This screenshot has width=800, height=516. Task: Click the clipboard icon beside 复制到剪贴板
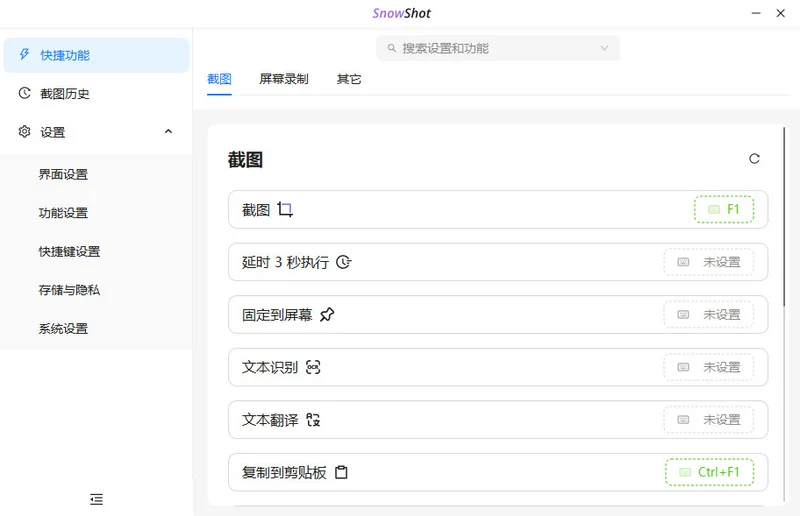341,473
